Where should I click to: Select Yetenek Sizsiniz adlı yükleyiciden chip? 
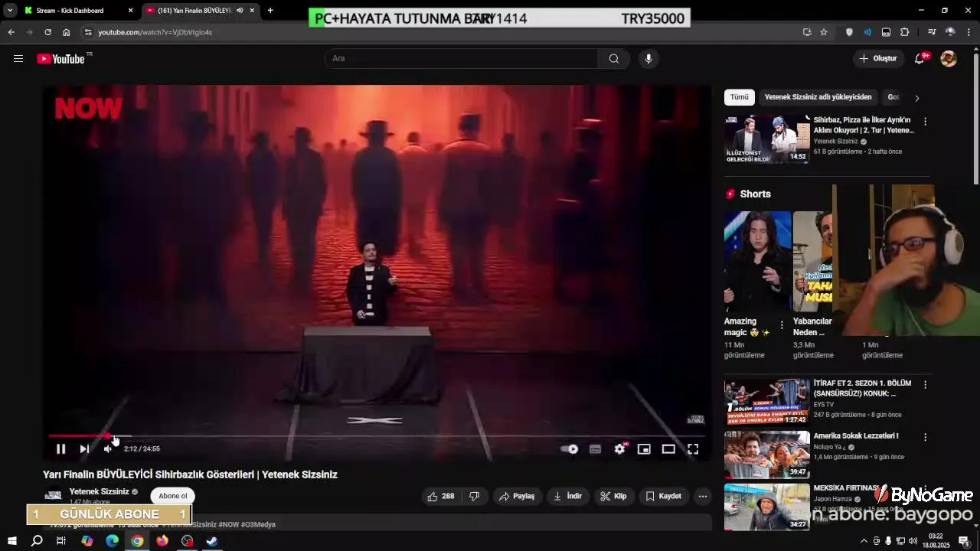coord(818,97)
